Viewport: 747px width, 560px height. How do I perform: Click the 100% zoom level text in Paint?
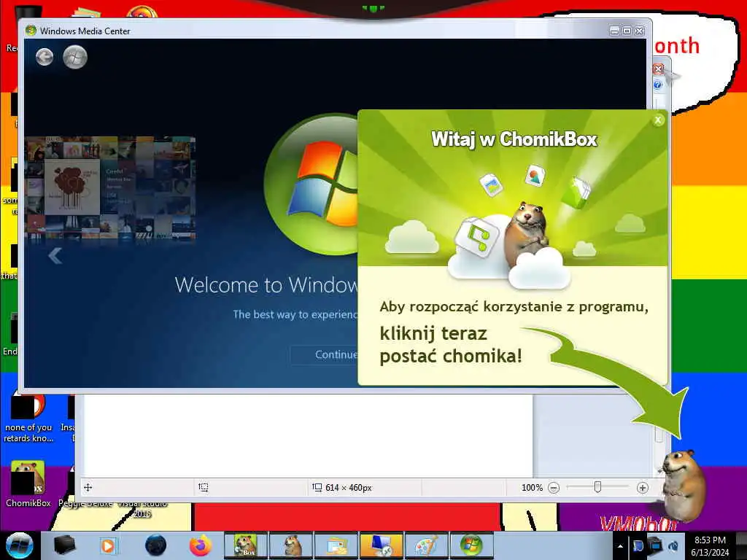(532, 488)
